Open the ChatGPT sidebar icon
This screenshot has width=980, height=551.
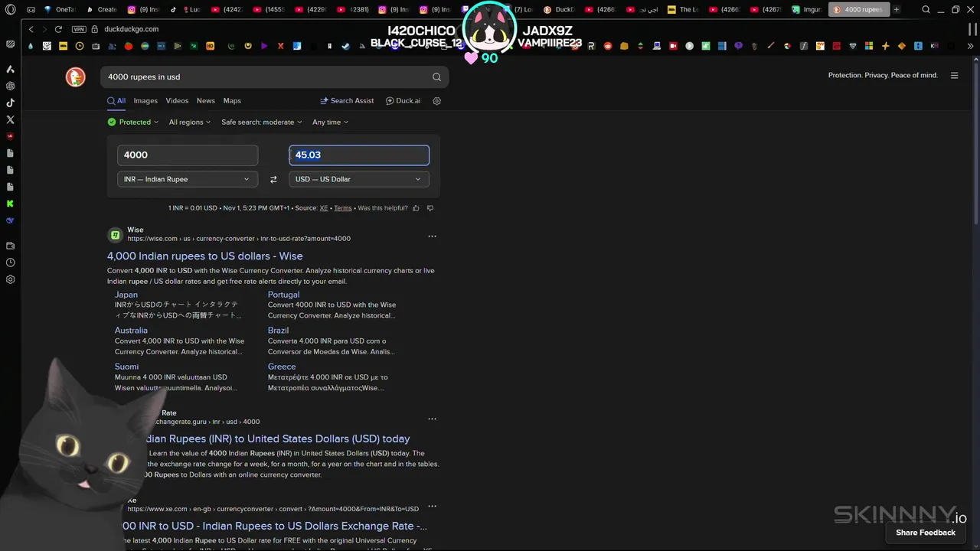point(11,86)
